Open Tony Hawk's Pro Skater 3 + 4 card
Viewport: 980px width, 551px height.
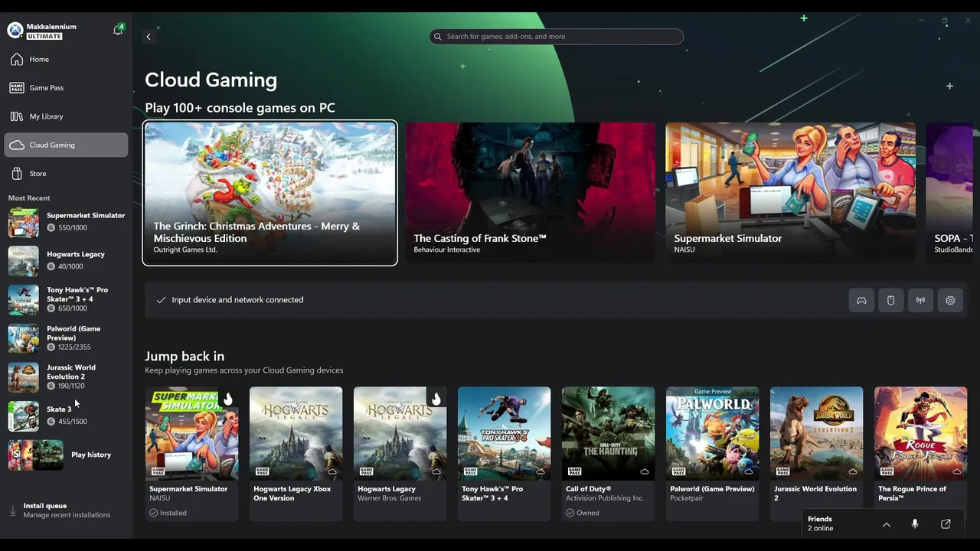click(504, 454)
